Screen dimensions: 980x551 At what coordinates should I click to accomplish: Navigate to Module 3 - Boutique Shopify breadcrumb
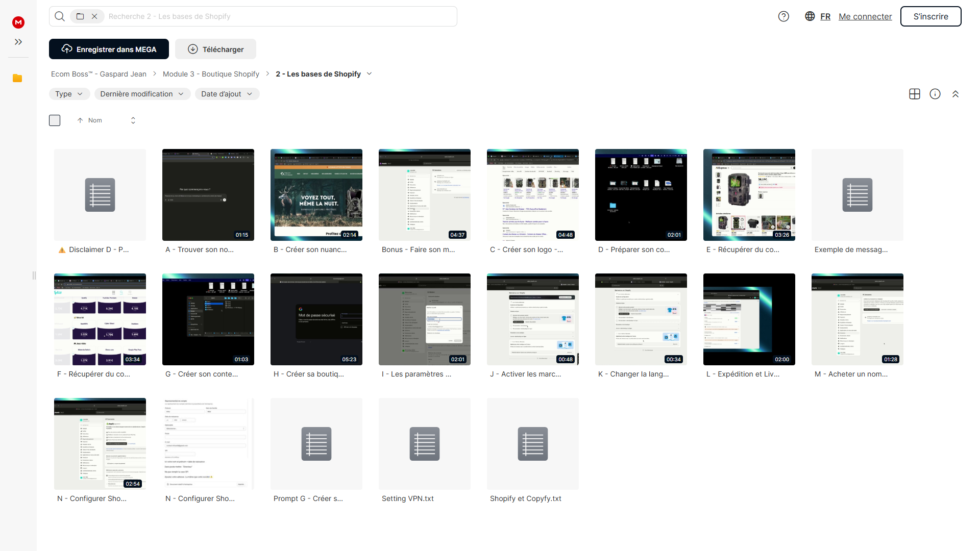[211, 74]
